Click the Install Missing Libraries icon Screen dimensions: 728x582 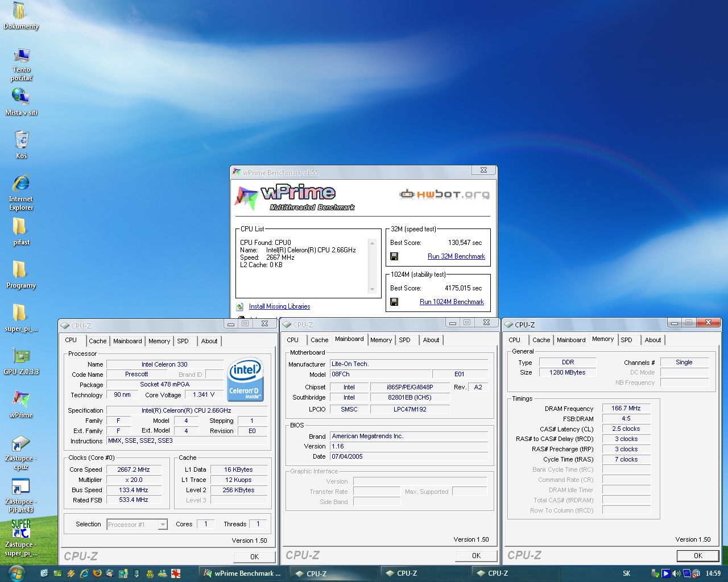240,306
